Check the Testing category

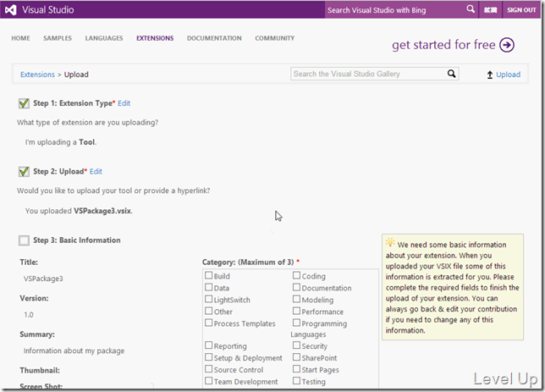[x=296, y=381]
